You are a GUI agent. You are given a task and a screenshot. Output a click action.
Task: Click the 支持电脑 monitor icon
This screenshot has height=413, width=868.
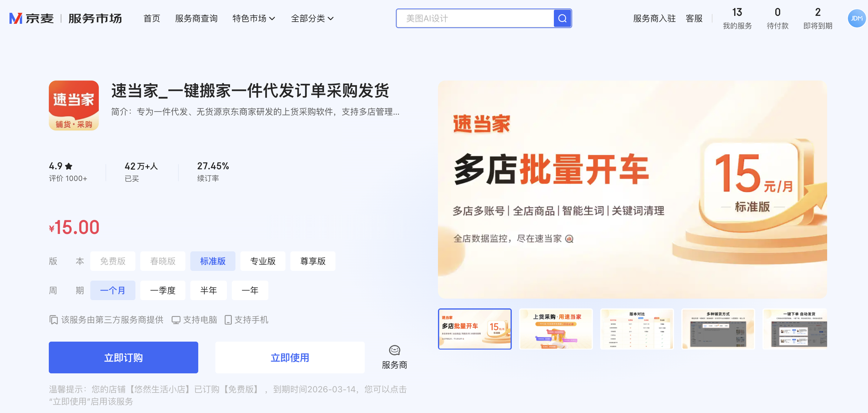tap(176, 320)
